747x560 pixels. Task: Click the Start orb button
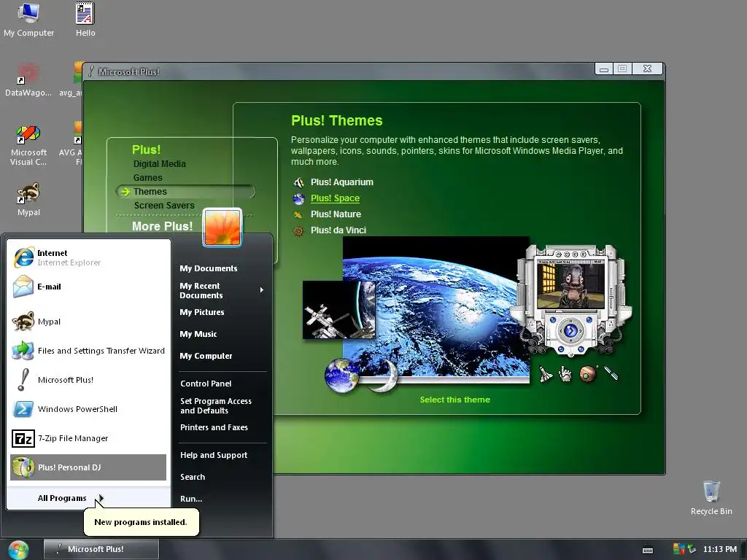[x=18, y=550]
